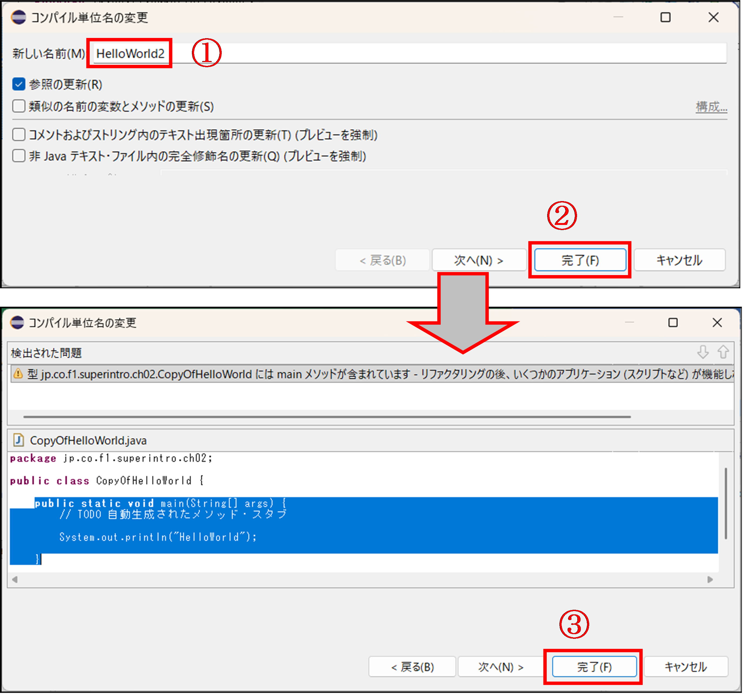
Task: Click the 新しい名前 field with HelloWorld2
Action: point(130,53)
